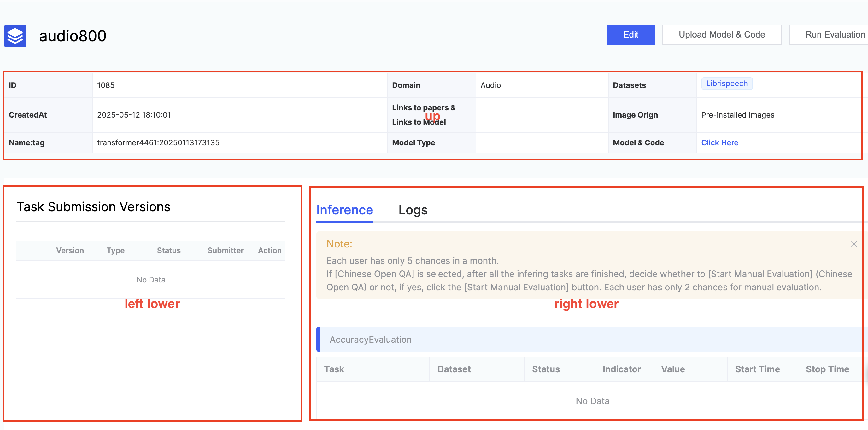
Task: Click the Indicator column header
Action: coord(621,369)
